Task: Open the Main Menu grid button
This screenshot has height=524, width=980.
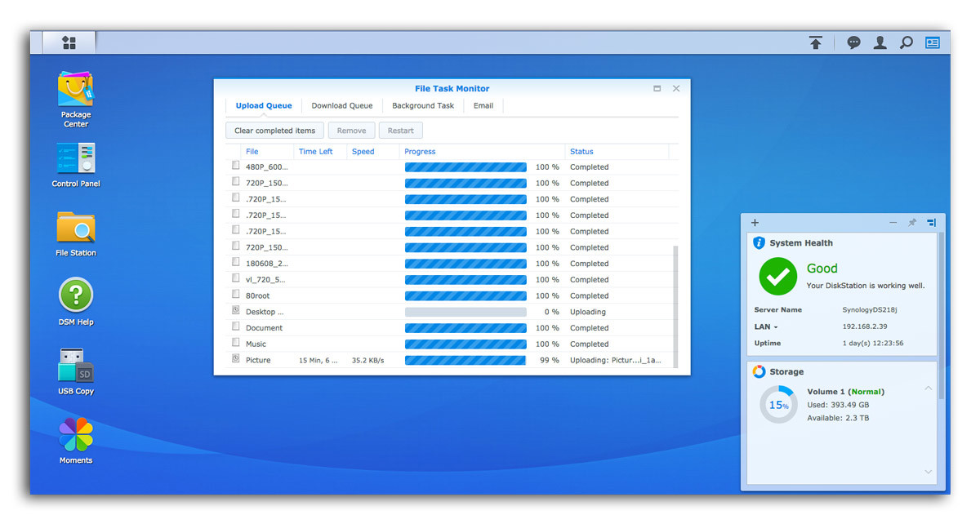Action: [69, 42]
